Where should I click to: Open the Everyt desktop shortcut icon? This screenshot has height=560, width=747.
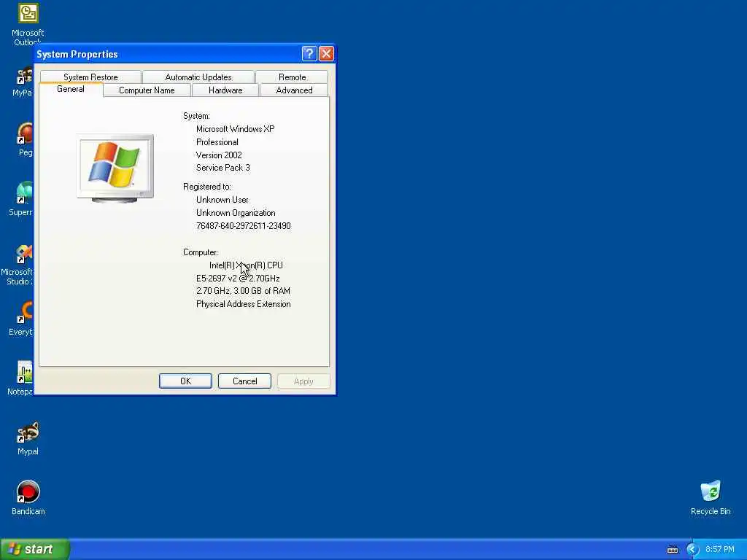[25, 313]
